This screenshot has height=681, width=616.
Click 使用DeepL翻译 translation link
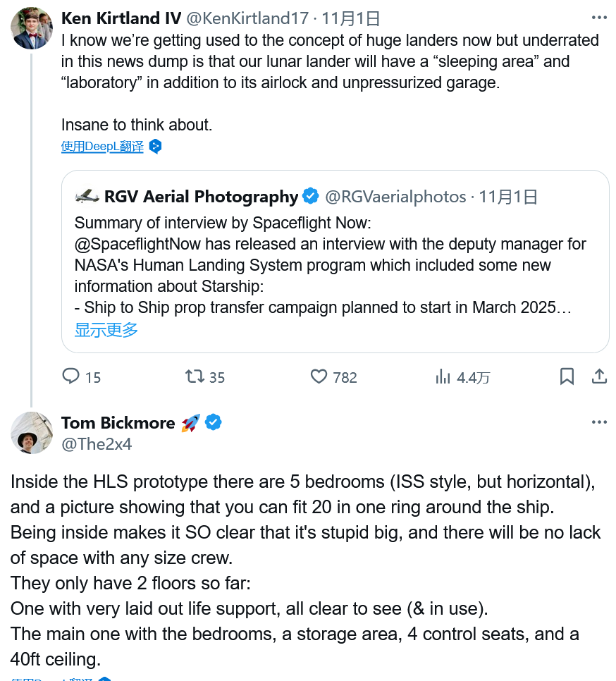pos(102,147)
